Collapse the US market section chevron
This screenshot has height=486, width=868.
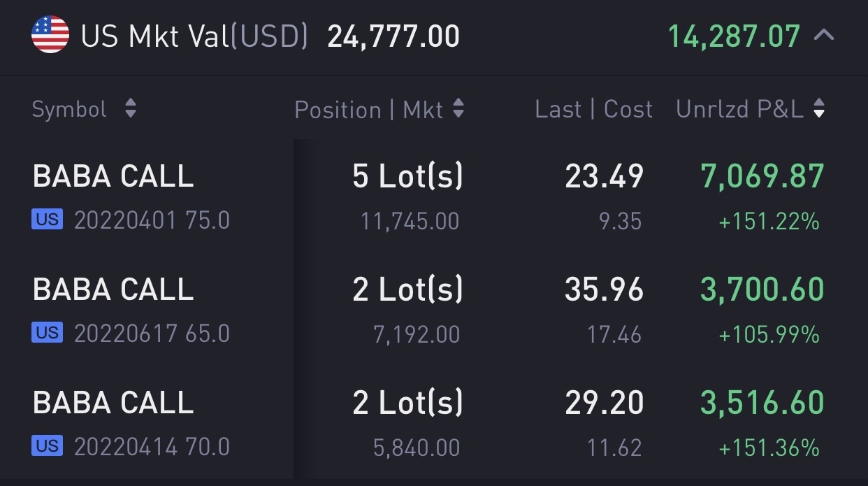(825, 35)
